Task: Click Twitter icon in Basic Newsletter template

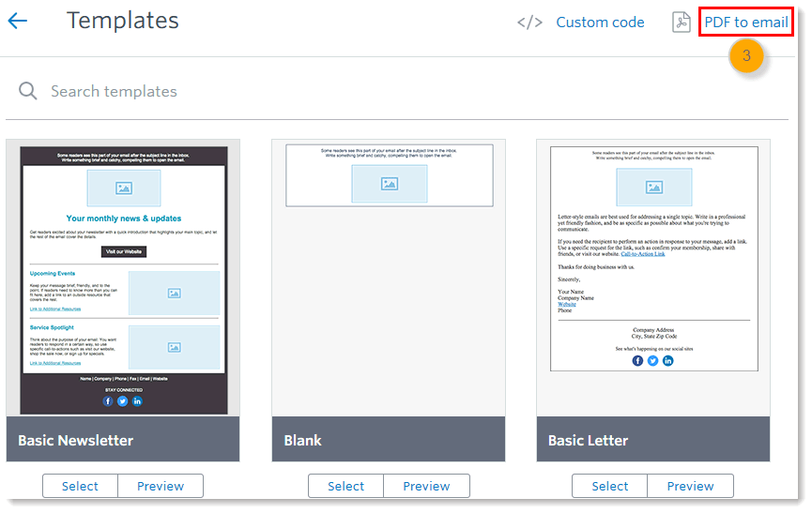Action: coord(122,400)
